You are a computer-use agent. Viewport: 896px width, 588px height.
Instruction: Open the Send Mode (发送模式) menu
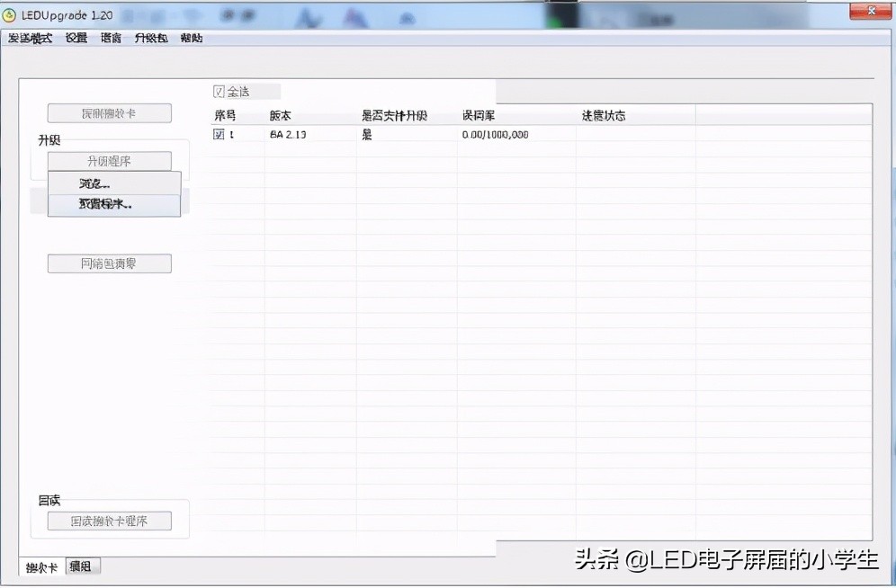tap(28, 38)
